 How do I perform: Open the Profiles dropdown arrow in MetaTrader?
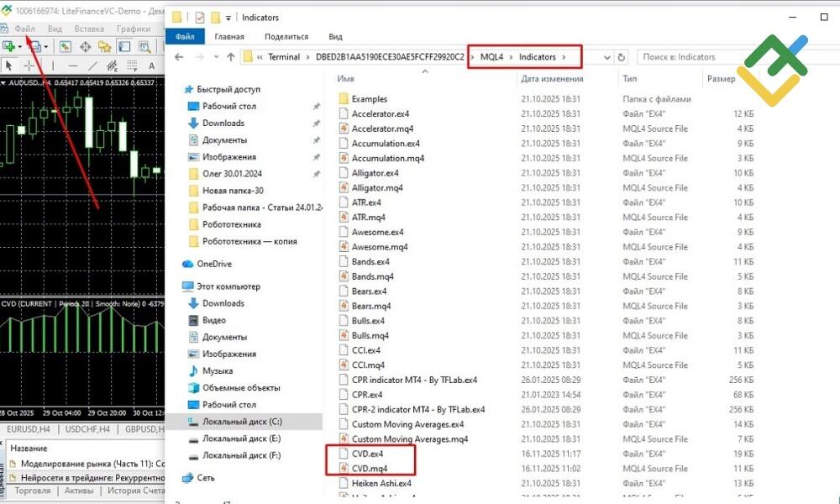pyautogui.click(x=46, y=46)
